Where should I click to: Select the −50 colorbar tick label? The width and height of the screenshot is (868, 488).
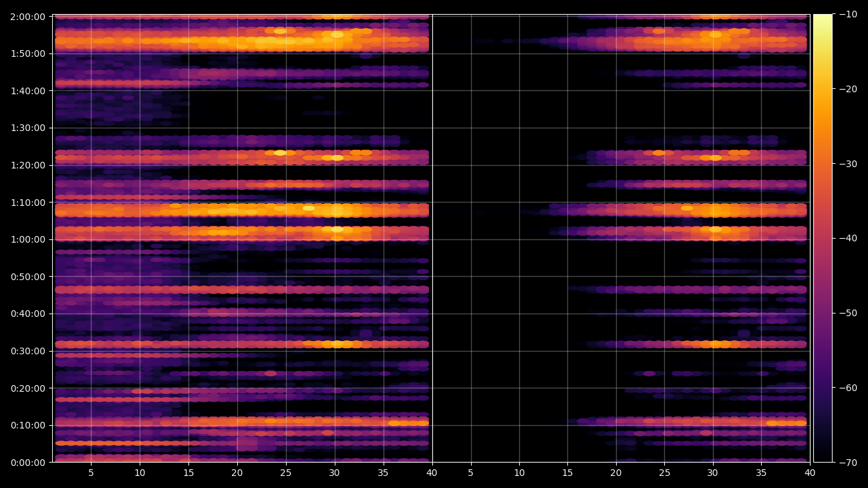tap(848, 313)
